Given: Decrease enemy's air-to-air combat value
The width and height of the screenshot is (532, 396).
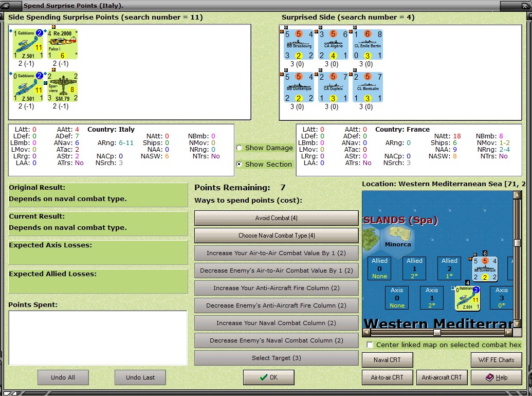Looking at the screenshot, I should tap(276, 271).
